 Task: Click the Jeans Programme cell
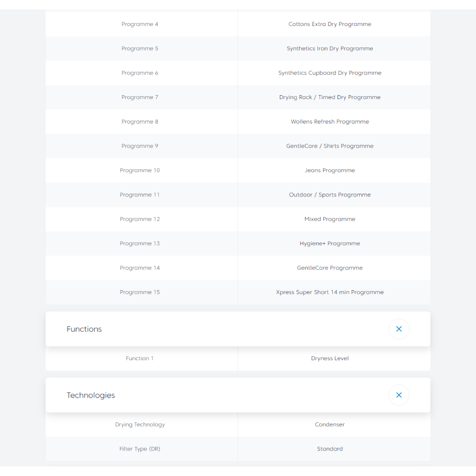click(x=330, y=170)
